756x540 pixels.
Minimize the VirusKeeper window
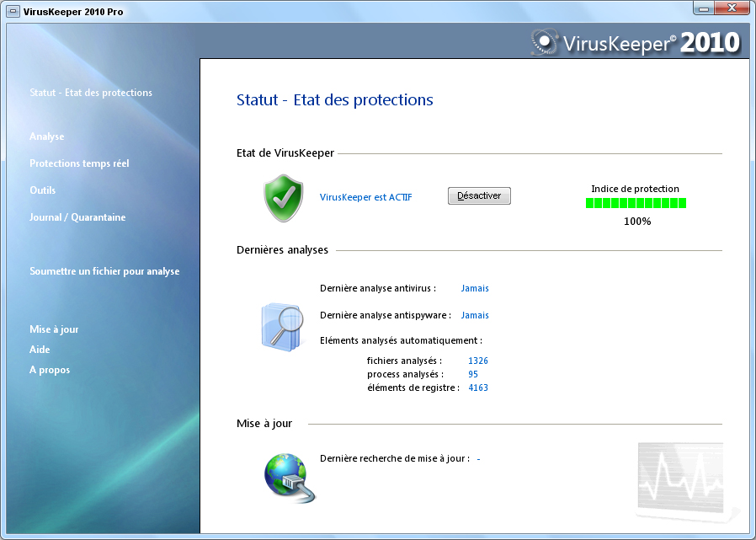tap(705, 8)
